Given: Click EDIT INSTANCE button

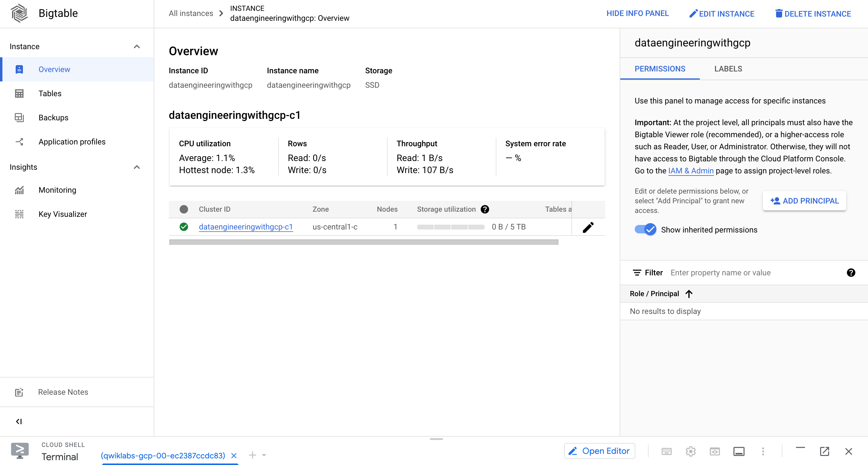Looking at the screenshot, I should (x=722, y=14).
